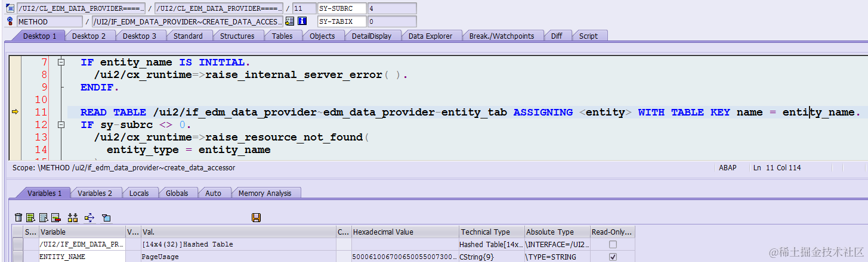Image resolution: width=868 pixels, height=262 pixels.
Task: Open the Standard tab
Action: pos(188,36)
